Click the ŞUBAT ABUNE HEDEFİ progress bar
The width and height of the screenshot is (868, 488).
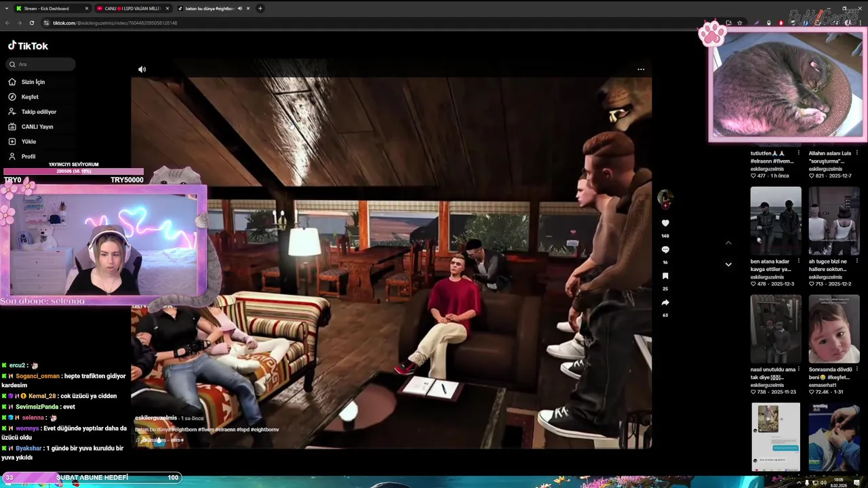pos(92,477)
